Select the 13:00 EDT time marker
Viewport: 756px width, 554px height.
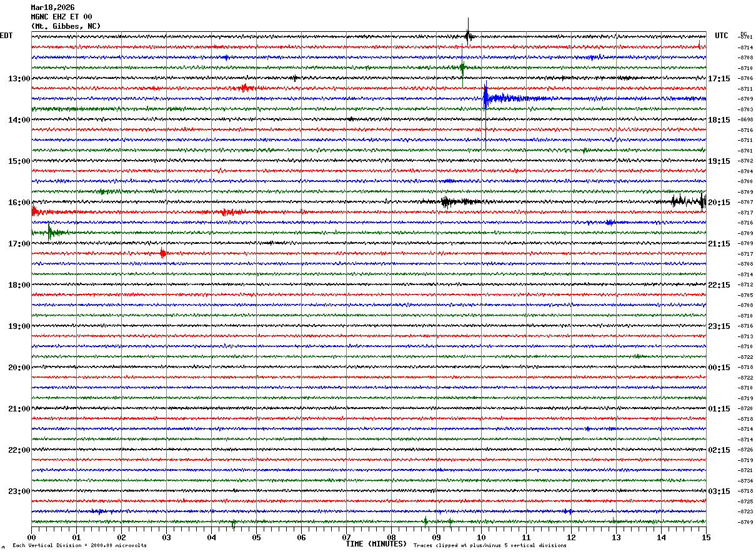pos(19,79)
